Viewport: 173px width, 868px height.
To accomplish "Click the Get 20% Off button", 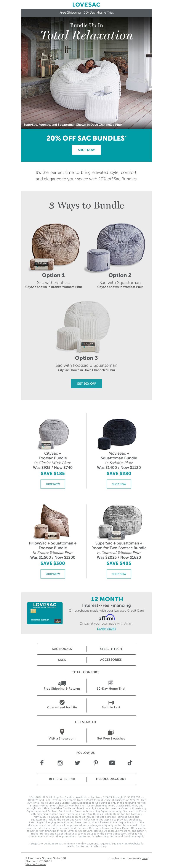I will (86, 383).
